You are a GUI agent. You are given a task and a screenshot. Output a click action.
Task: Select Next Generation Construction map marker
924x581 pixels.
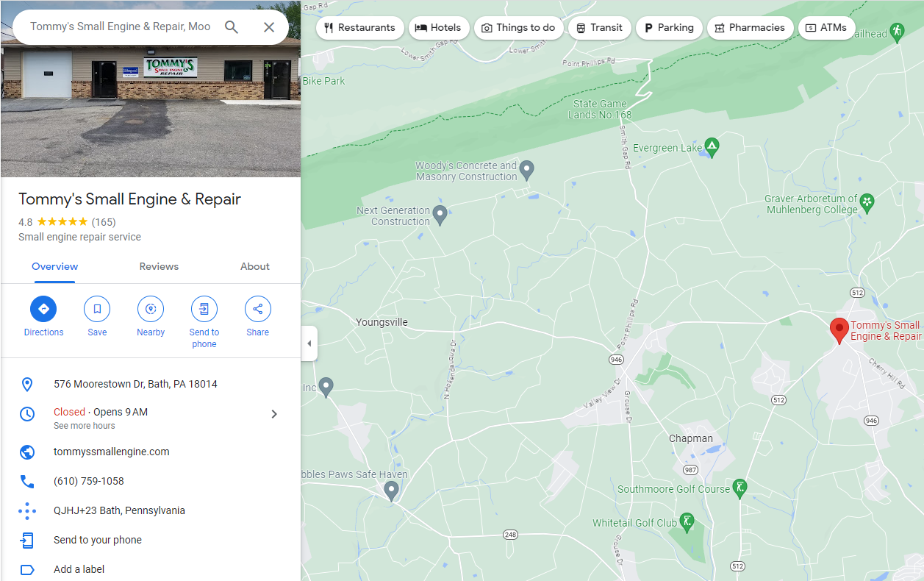click(x=440, y=215)
